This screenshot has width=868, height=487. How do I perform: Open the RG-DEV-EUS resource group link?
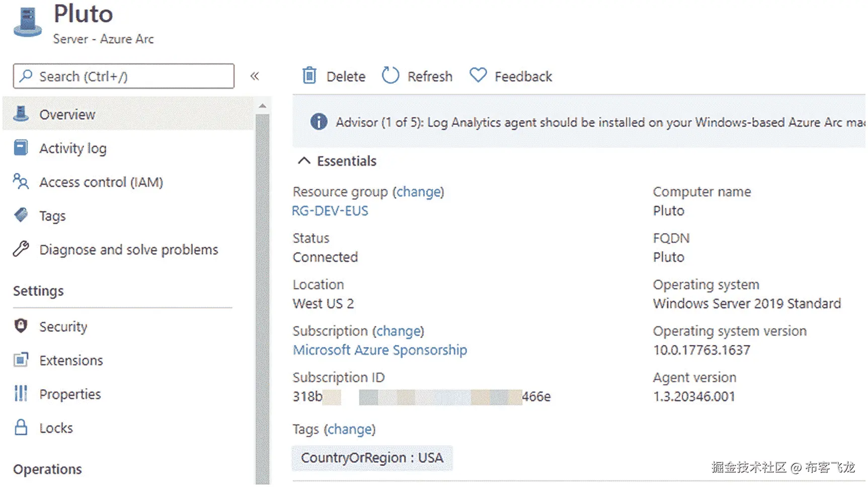click(330, 211)
